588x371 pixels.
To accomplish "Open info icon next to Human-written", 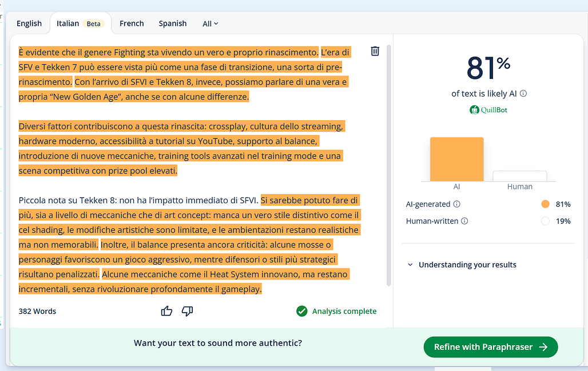I will [464, 221].
